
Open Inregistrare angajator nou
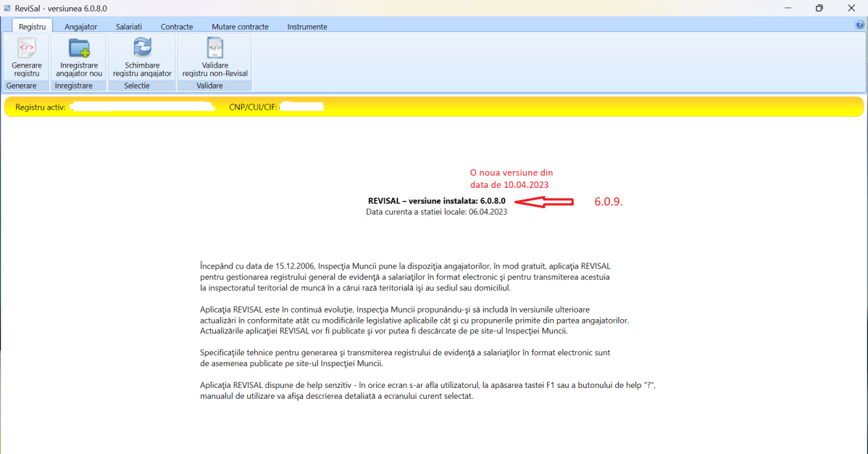pos(80,49)
